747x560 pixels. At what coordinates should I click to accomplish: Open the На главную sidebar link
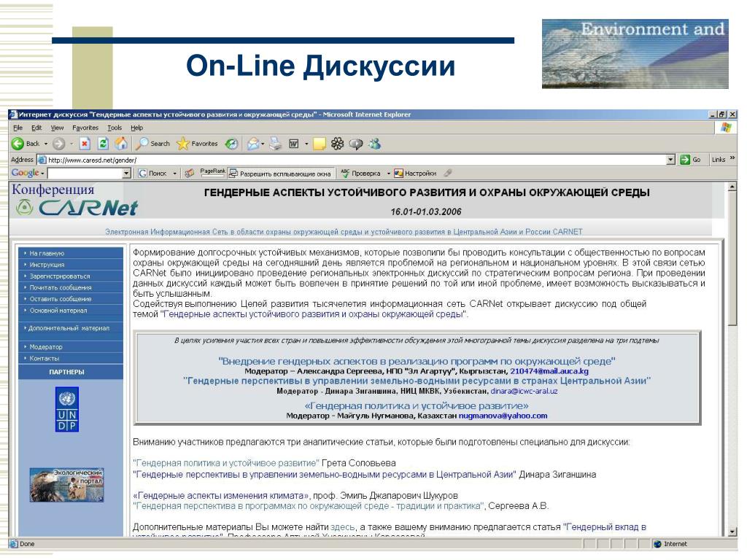47,253
